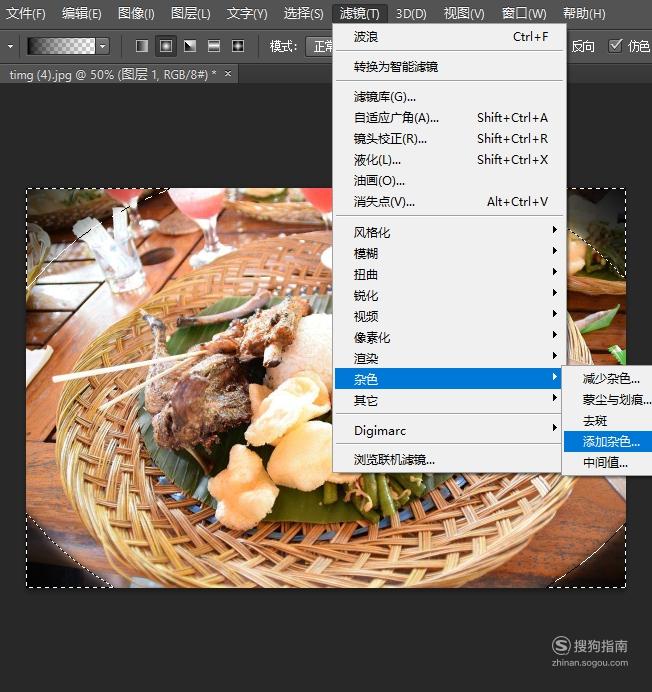Click the highlighted 杂色 submenu item
The height and width of the screenshot is (692, 652).
(x=448, y=379)
